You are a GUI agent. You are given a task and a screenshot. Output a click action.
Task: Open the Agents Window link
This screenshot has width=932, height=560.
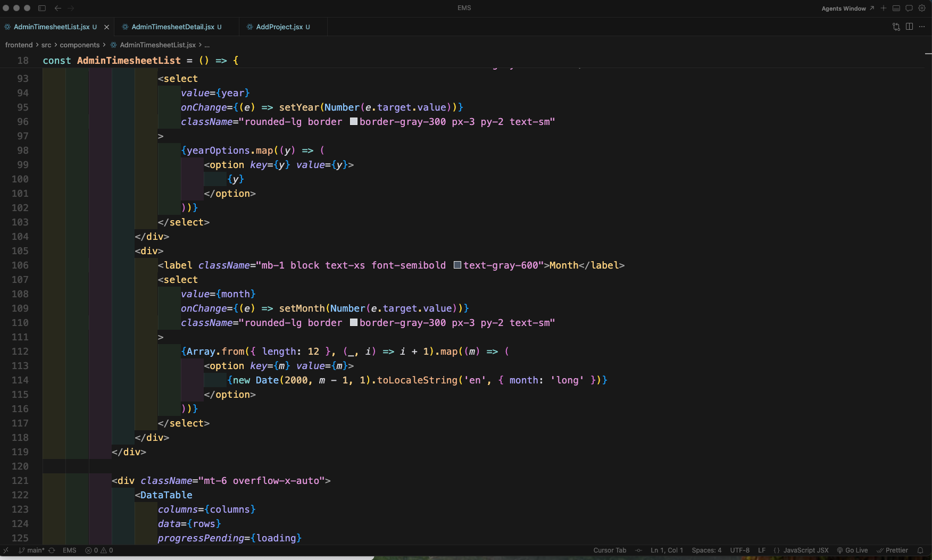(x=847, y=9)
